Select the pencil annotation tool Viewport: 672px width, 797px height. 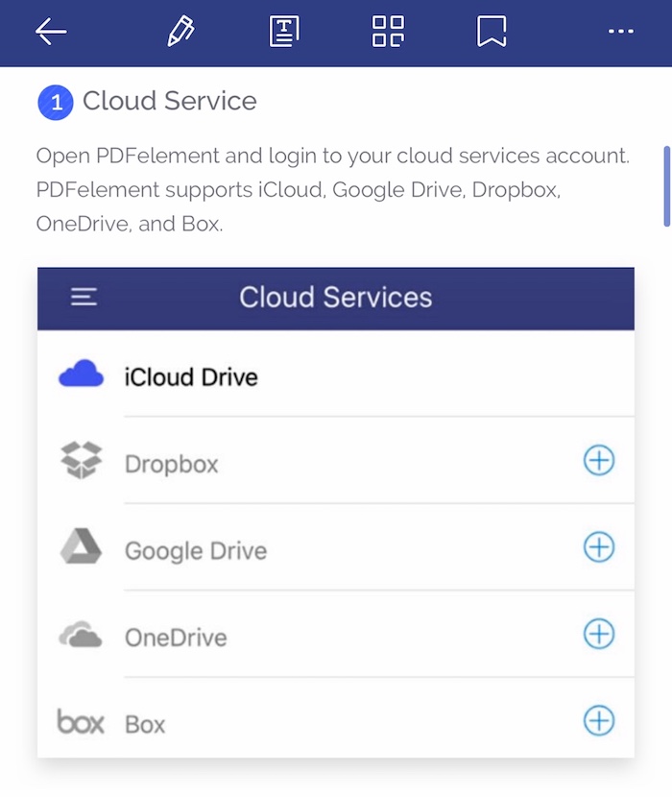tap(181, 31)
